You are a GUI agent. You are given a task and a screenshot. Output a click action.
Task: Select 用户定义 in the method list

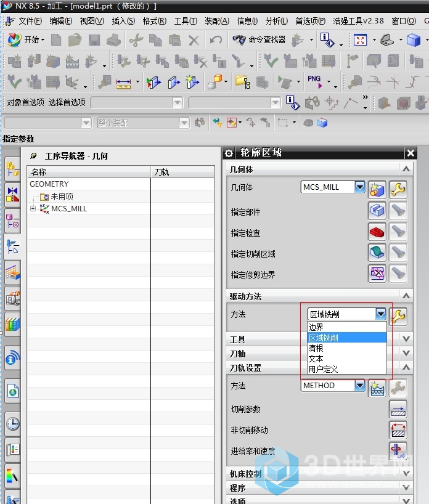pyautogui.click(x=346, y=369)
